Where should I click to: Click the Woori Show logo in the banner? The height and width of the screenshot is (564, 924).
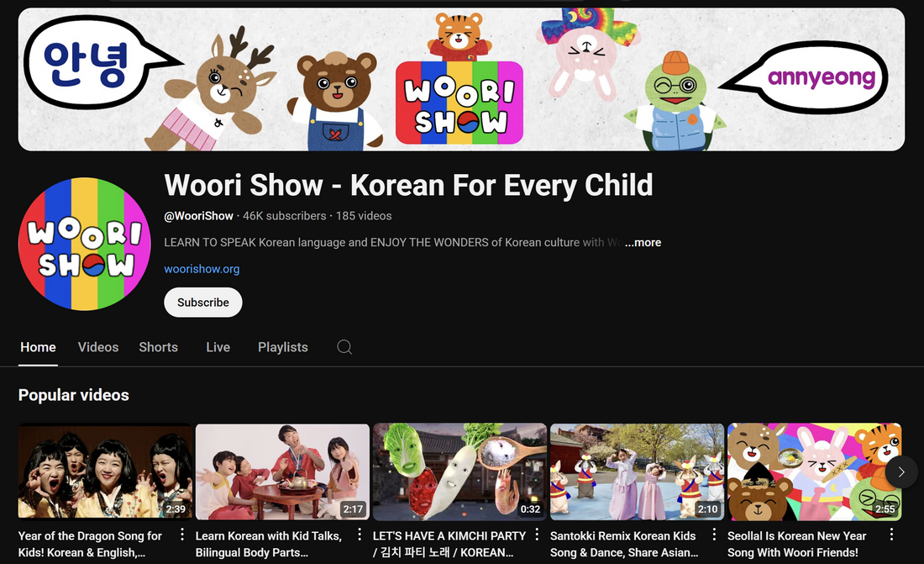point(459,101)
